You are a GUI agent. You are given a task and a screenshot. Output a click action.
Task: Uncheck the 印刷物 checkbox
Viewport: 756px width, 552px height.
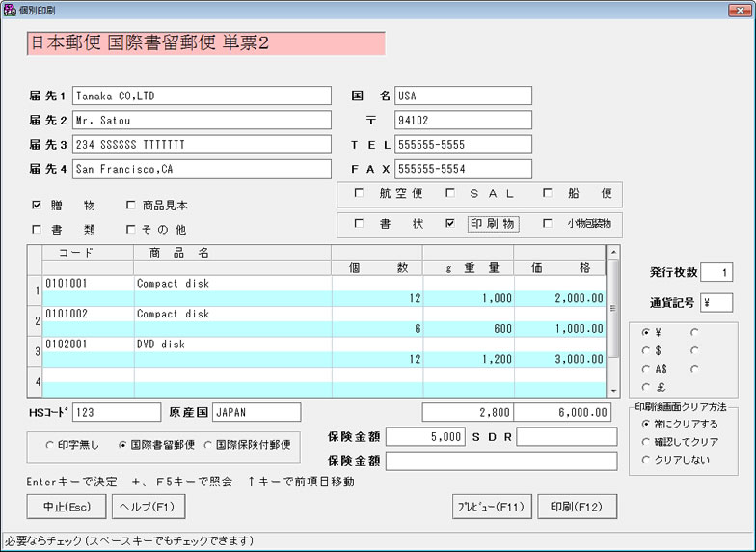click(x=450, y=224)
